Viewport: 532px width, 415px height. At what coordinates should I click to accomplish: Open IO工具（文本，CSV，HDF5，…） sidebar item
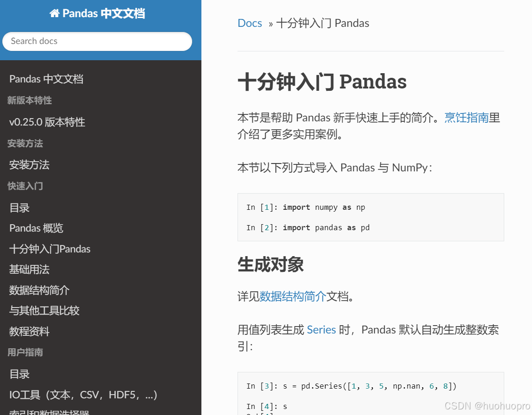(x=83, y=395)
